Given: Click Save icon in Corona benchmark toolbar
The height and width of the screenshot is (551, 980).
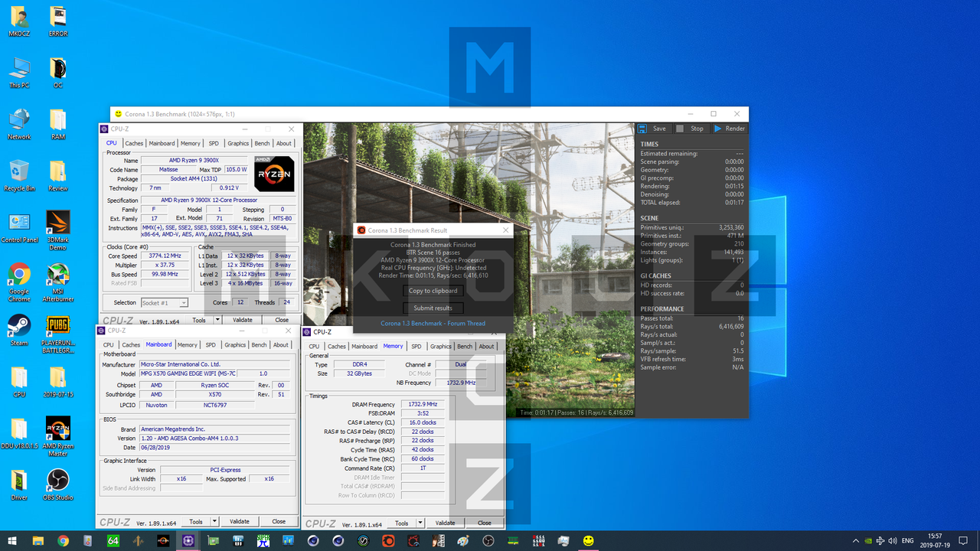Looking at the screenshot, I should [643, 129].
